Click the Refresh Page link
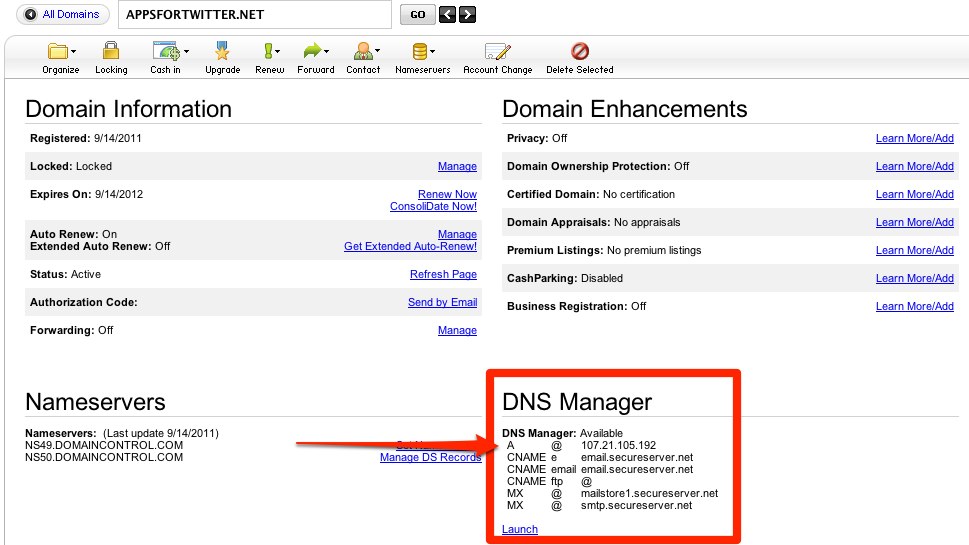Screen dimensions: 969x545 pos(443,274)
